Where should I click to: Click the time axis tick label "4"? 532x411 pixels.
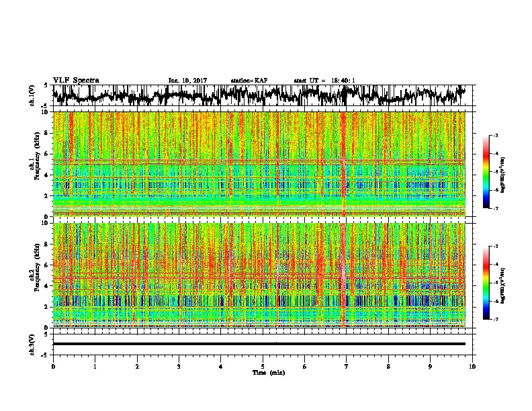[x=221, y=367]
